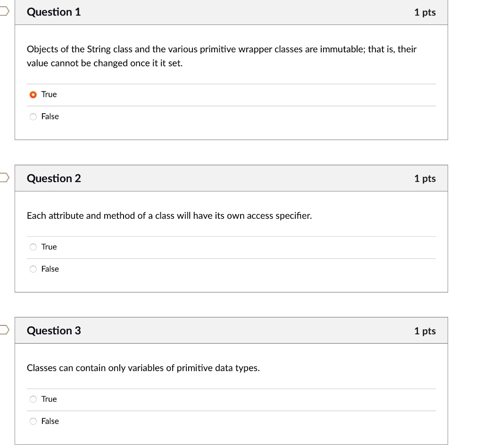The height and width of the screenshot is (448, 483).
Task: Click the Question 1 header bar
Action: pyautogui.click(x=231, y=12)
